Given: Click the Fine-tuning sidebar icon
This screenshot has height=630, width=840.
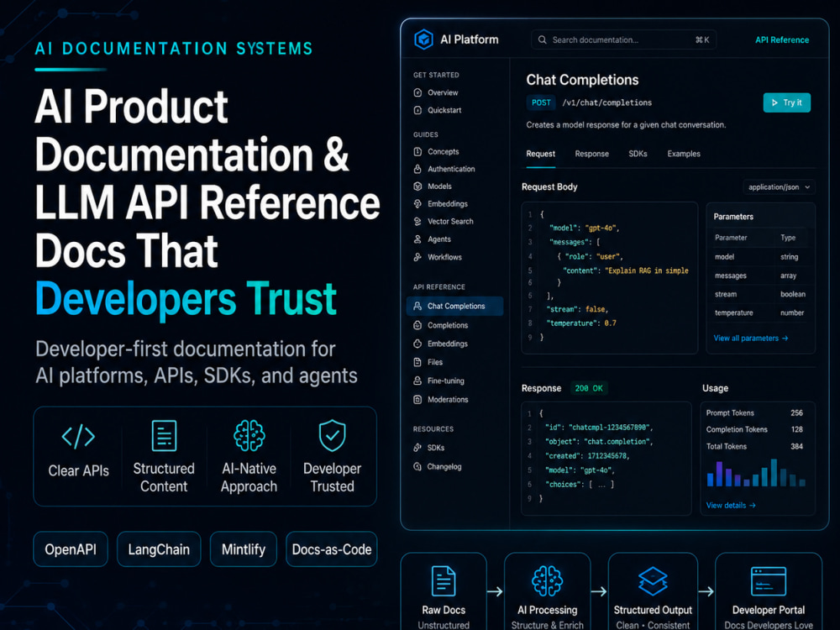Looking at the screenshot, I should pos(417,381).
